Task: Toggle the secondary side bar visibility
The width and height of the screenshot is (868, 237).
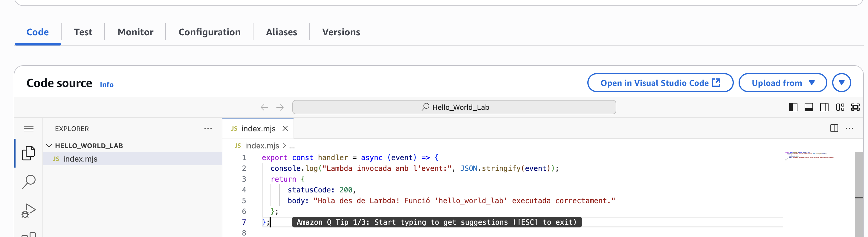Action: (x=824, y=107)
